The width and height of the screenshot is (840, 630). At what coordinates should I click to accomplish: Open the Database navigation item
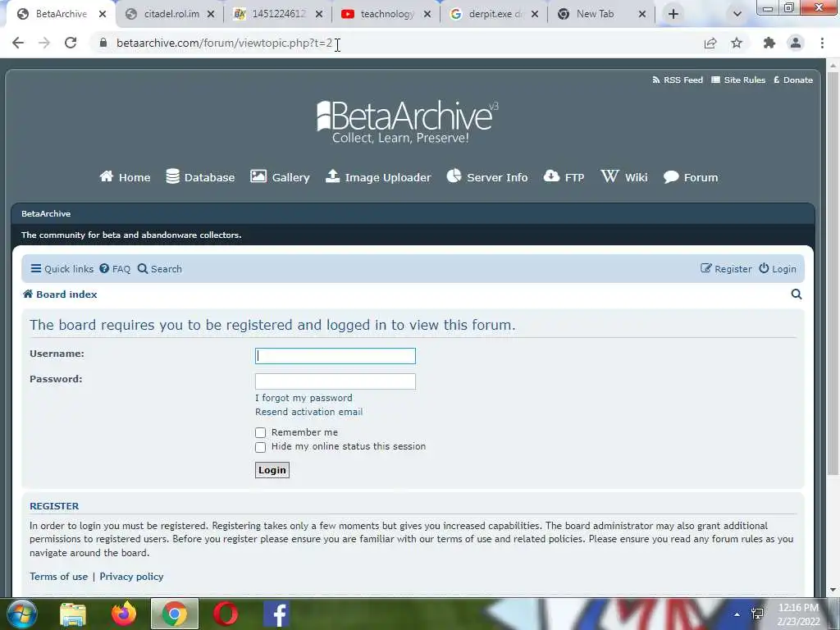(x=200, y=177)
